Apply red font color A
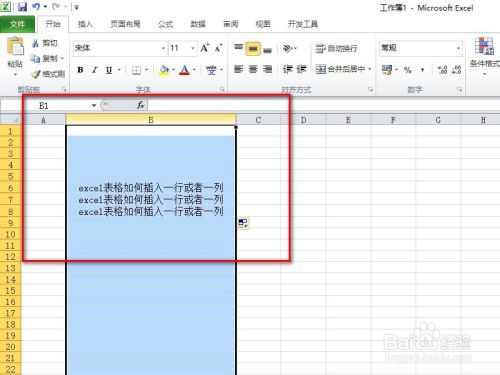 click(x=184, y=70)
